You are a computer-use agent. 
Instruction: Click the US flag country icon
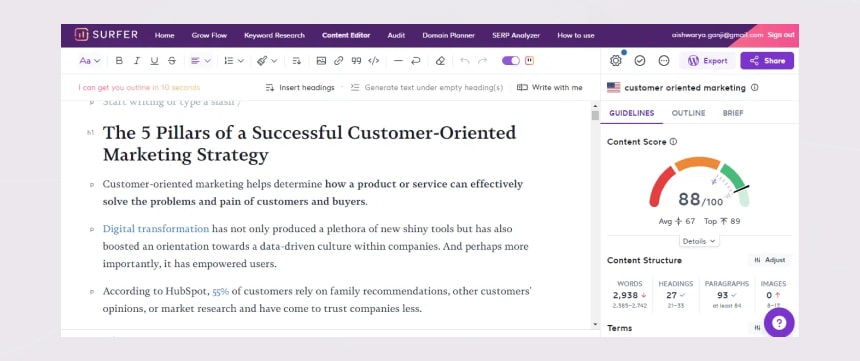click(614, 87)
